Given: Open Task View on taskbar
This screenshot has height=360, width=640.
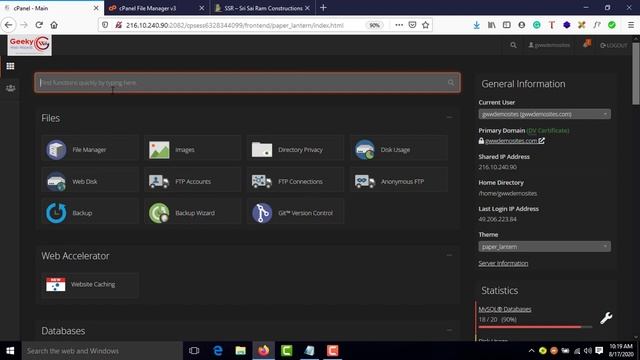Looking at the screenshot, I should tap(194, 351).
